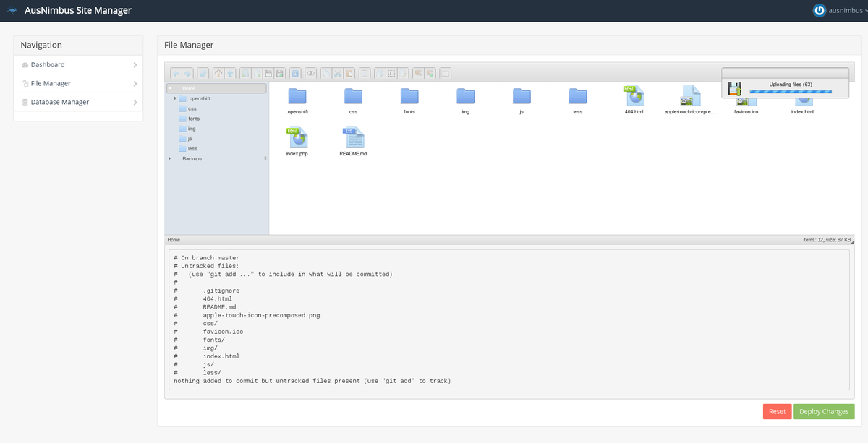Click the Forward arrow in file toolbar
The width and height of the screenshot is (868, 443).
(187, 73)
